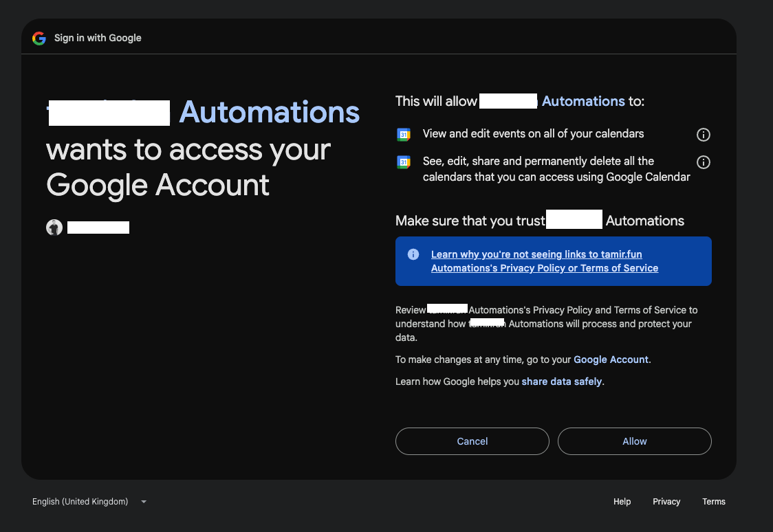Viewport: 773px width, 532px height.
Task: Open the share data safely link
Action: (x=561, y=381)
